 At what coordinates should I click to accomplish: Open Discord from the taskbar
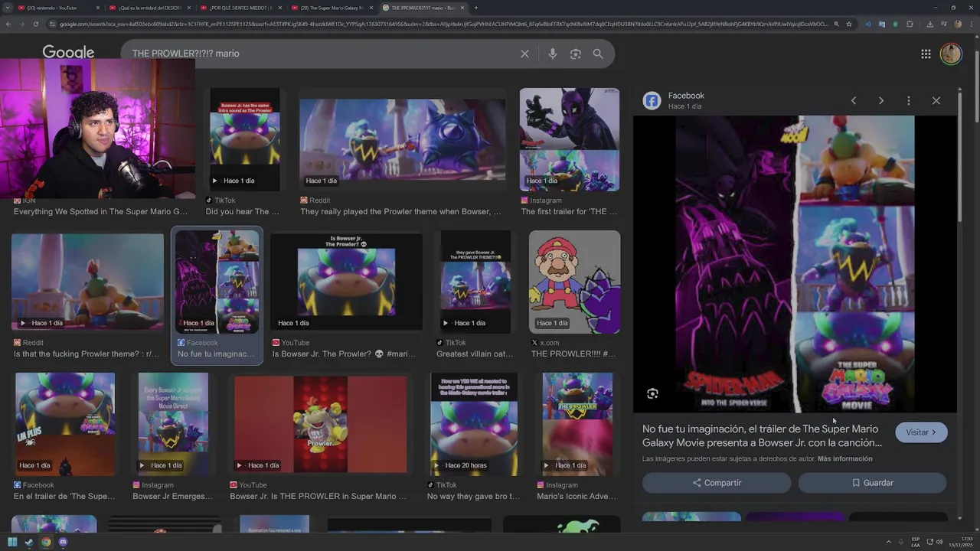[x=63, y=542]
